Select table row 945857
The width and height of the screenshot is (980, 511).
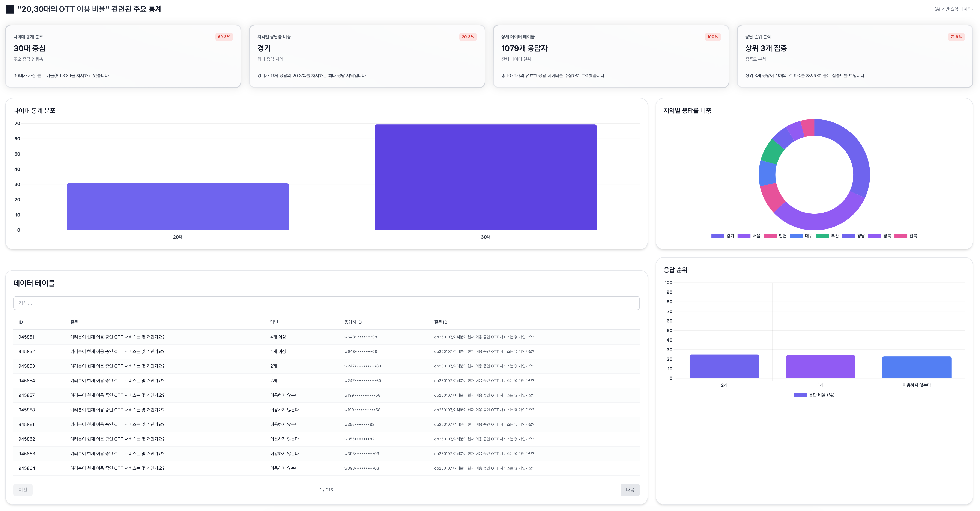[x=326, y=395]
